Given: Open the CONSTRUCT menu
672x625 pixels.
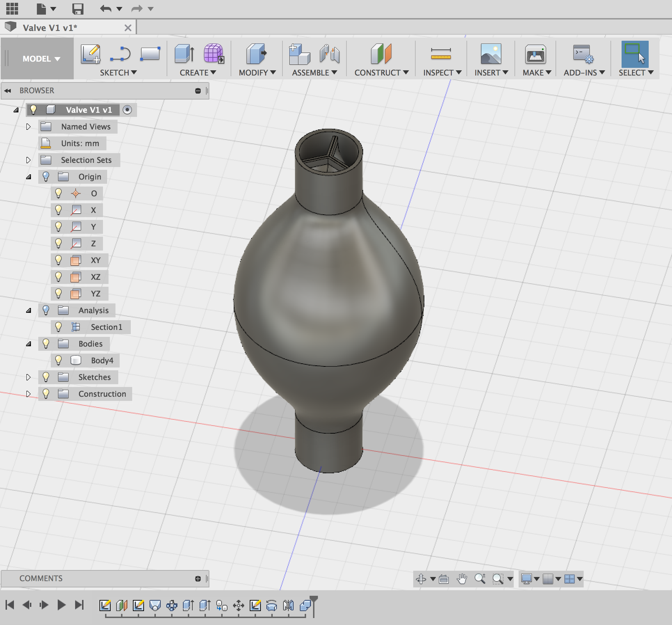Looking at the screenshot, I should [382, 73].
